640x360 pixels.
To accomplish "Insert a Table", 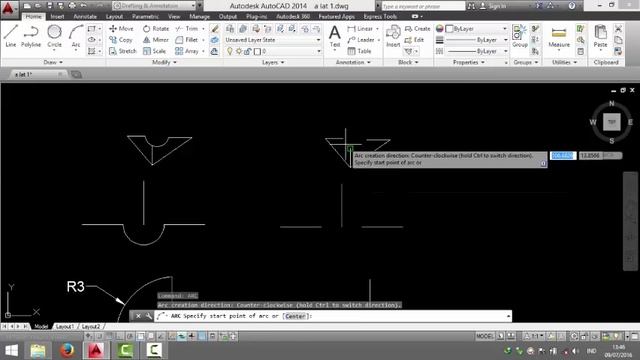I will 360,51.
